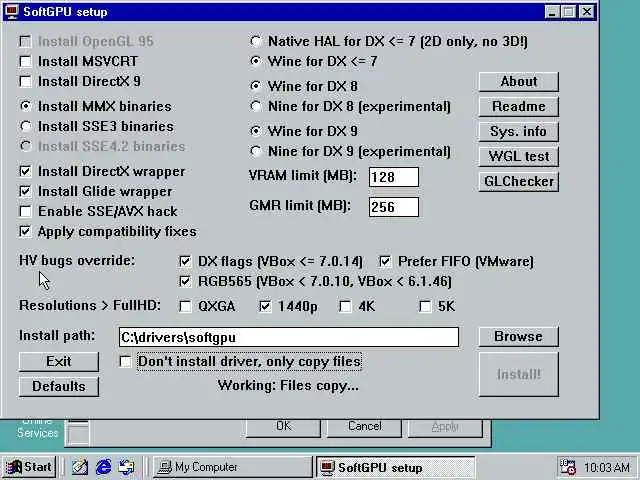Image resolution: width=640 pixels, height=480 pixels.
Task: Switch to My Computer taskbar button
Action: pyautogui.click(x=231, y=467)
